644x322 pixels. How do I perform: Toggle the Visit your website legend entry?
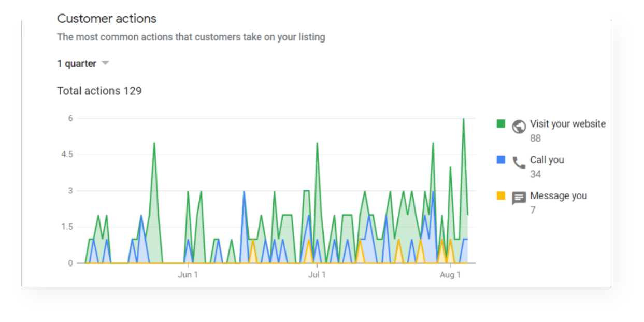[567, 124]
